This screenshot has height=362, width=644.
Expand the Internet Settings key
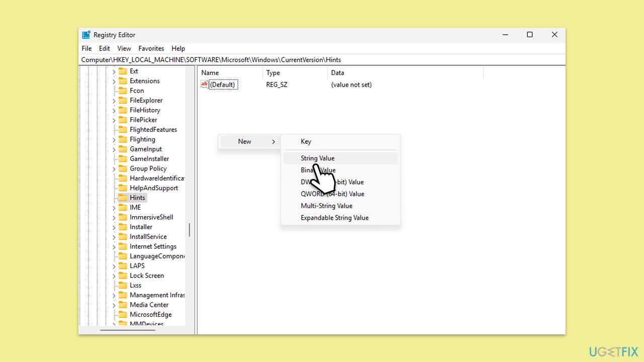(114, 246)
